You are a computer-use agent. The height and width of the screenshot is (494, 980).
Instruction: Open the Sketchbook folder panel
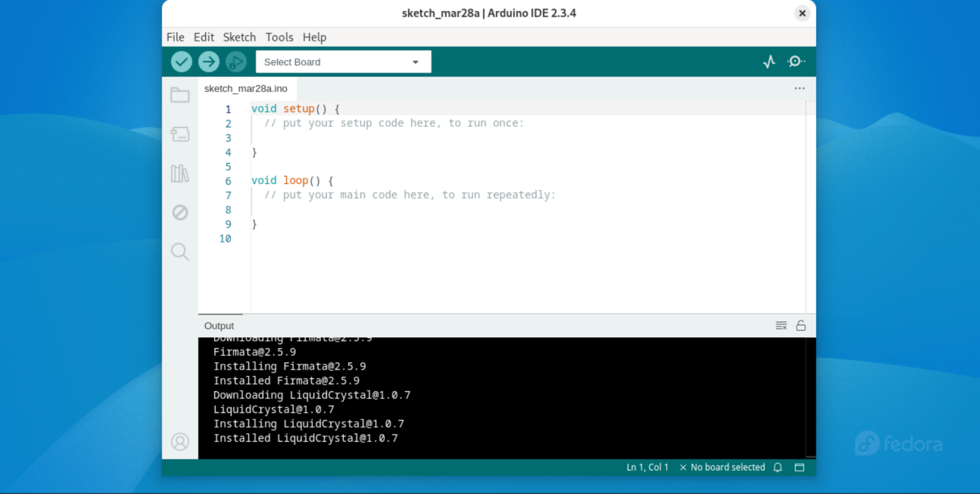click(x=179, y=94)
